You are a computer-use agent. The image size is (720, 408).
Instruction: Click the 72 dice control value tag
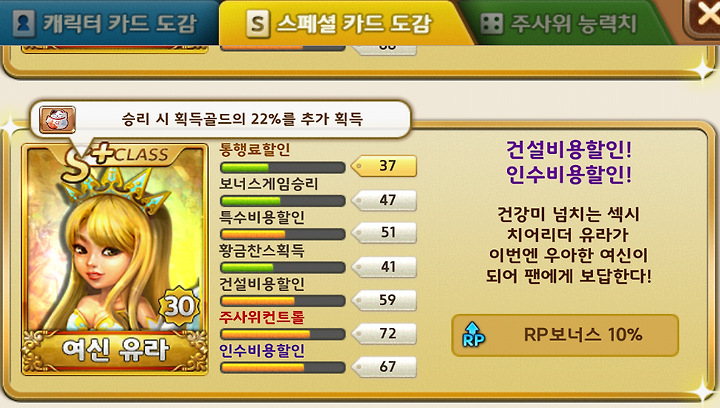click(x=384, y=333)
